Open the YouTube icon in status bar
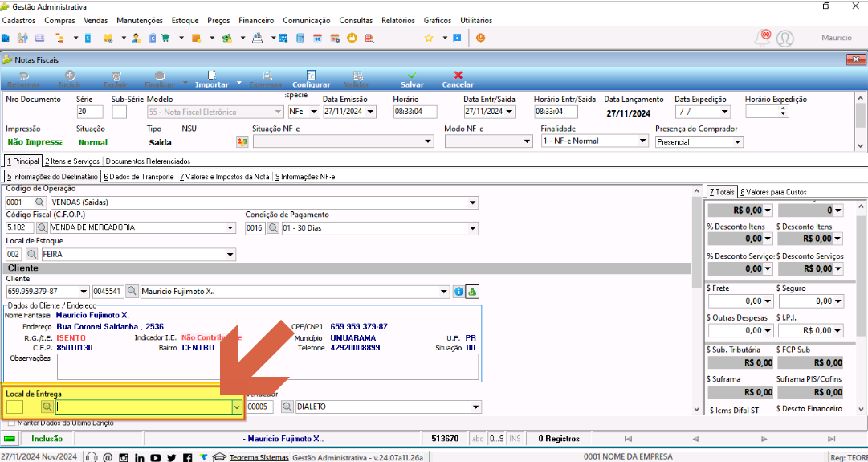The width and height of the screenshot is (868, 462). [x=156, y=457]
